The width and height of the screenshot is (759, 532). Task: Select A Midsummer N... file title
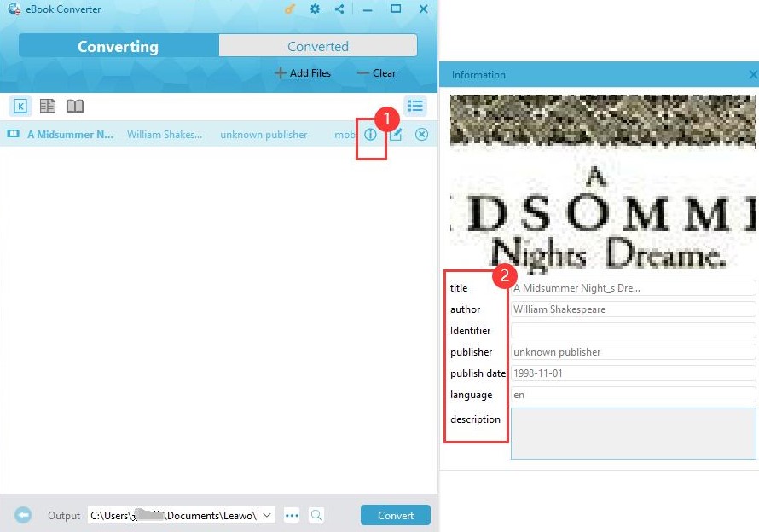point(71,135)
